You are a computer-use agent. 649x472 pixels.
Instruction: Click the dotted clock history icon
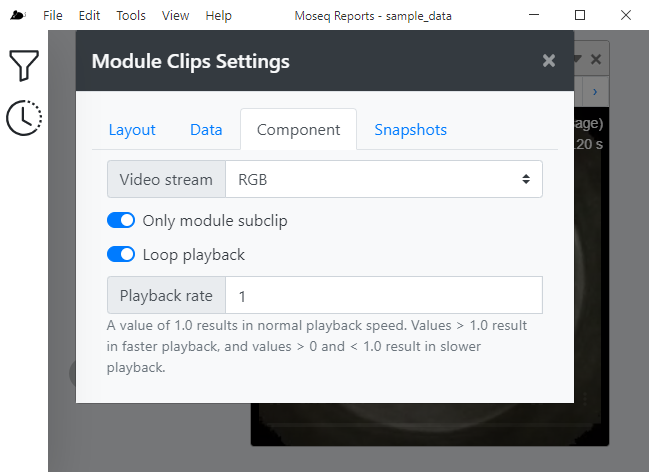(x=24, y=118)
